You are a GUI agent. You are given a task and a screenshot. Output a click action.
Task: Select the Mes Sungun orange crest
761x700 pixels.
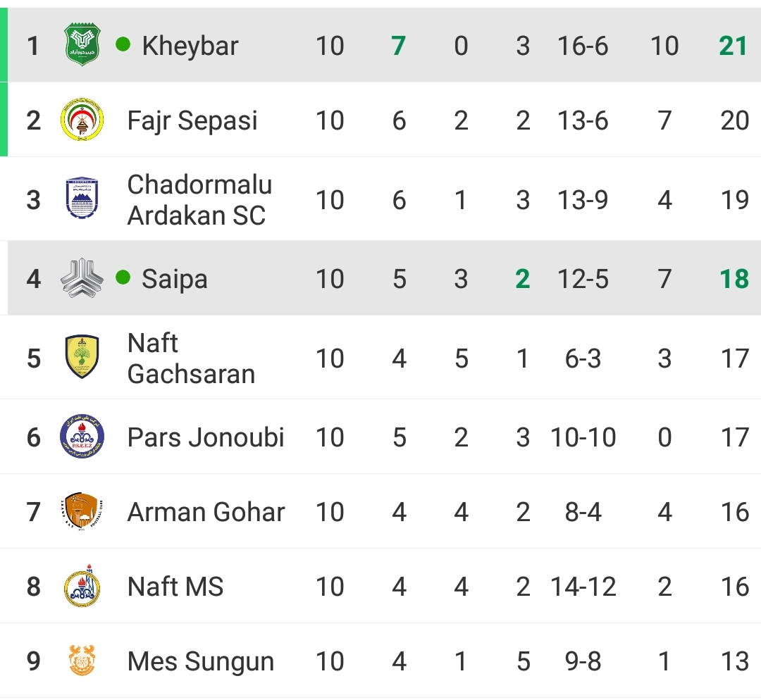(x=82, y=661)
